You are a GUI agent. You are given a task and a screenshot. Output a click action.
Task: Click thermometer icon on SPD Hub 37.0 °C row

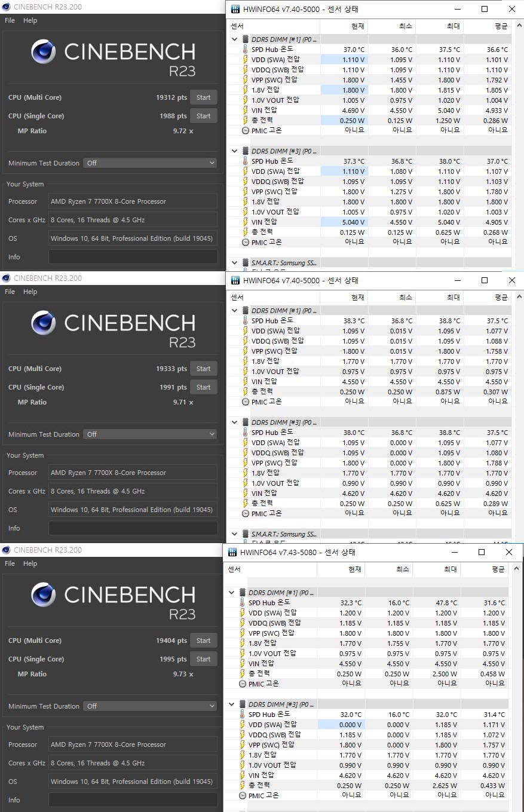[x=245, y=50]
